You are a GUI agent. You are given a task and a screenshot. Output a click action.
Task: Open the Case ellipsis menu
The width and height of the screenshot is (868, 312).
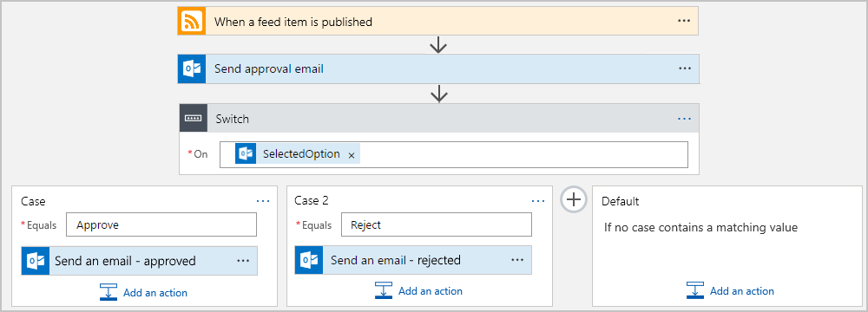pyautogui.click(x=263, y=201)
